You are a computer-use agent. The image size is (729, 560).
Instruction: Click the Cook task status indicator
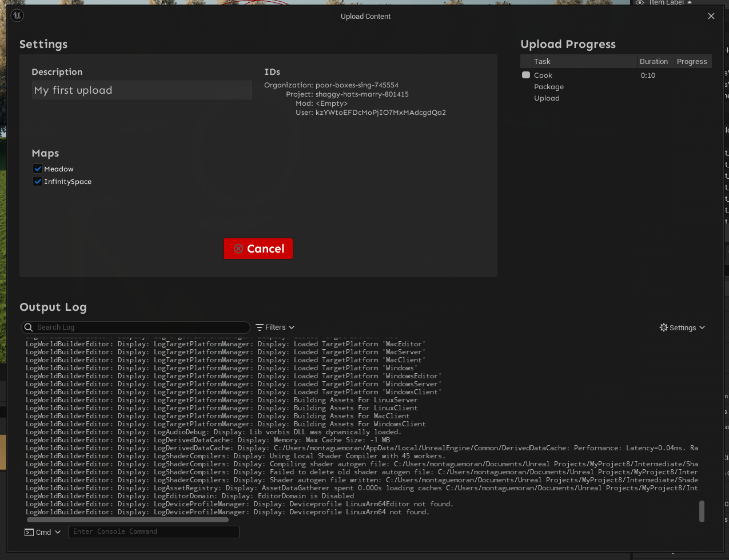[x=526, y=75]
